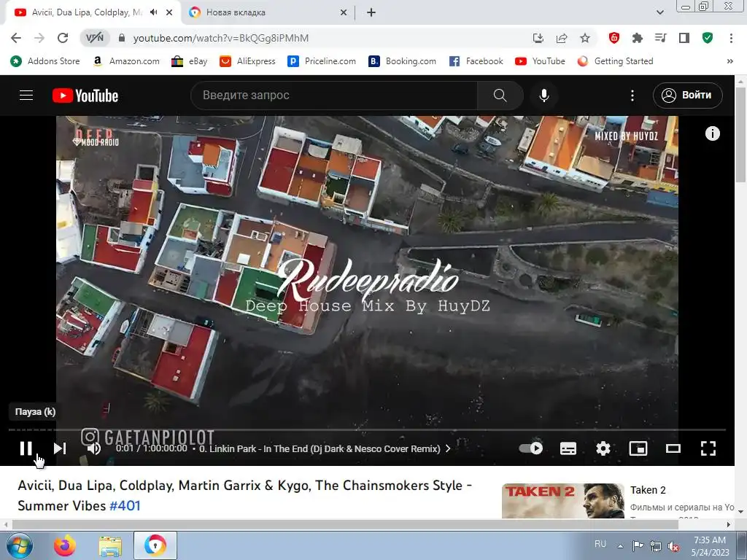This screenshot has width=747, height=560.
Task: Open the Getting Started bookmark
Action: pyautogui.click(x=615, y=61)
